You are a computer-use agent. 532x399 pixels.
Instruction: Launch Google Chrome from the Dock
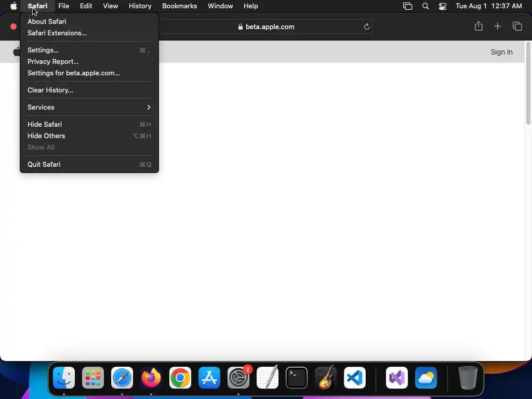point(180,378)
